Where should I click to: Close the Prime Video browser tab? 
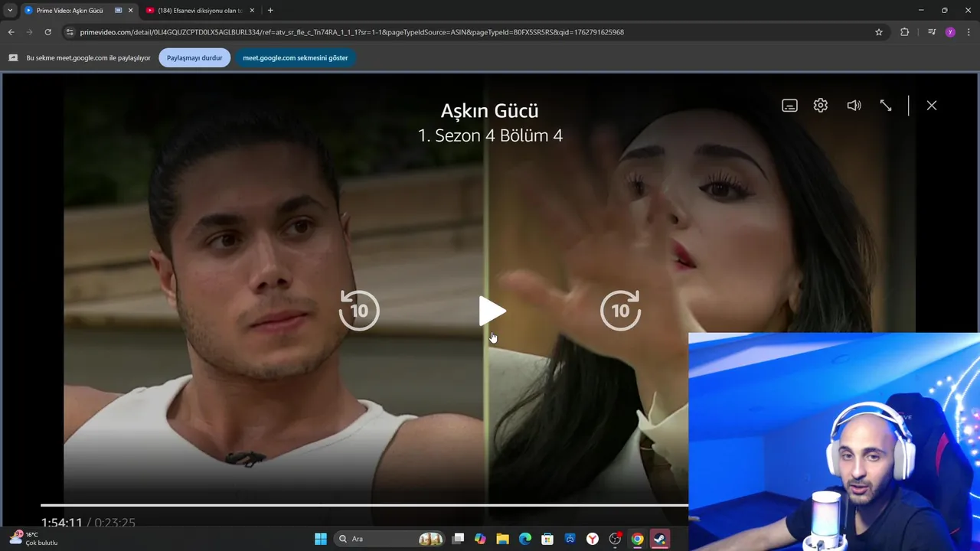point(130,11)
